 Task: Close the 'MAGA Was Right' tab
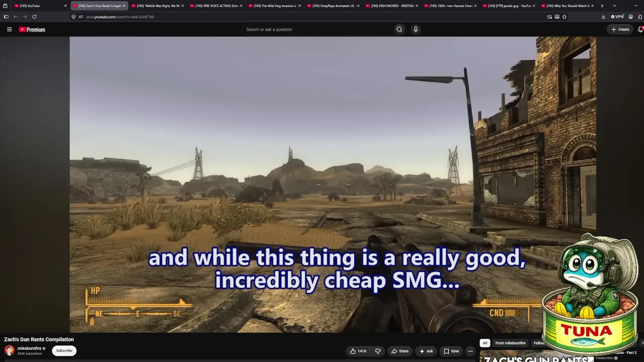(183, 6)
